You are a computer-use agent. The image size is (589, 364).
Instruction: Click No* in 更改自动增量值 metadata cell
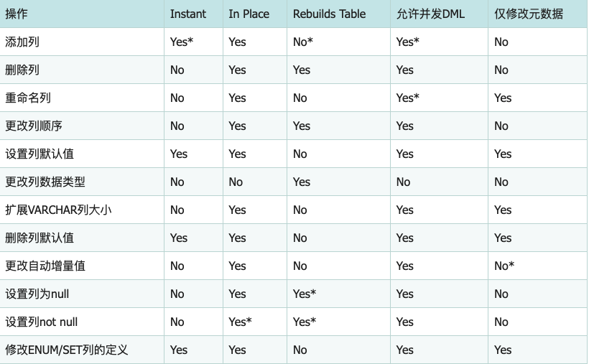click(x=504, y=266)
